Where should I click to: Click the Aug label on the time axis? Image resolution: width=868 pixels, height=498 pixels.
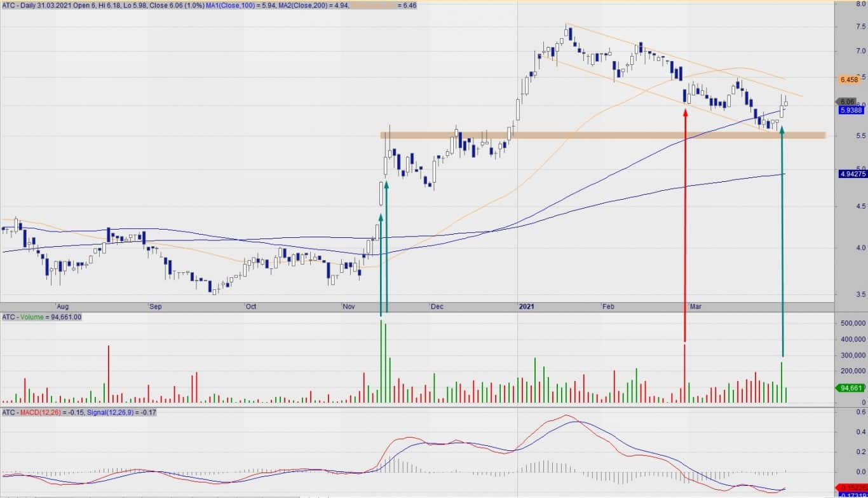point(61,307)
